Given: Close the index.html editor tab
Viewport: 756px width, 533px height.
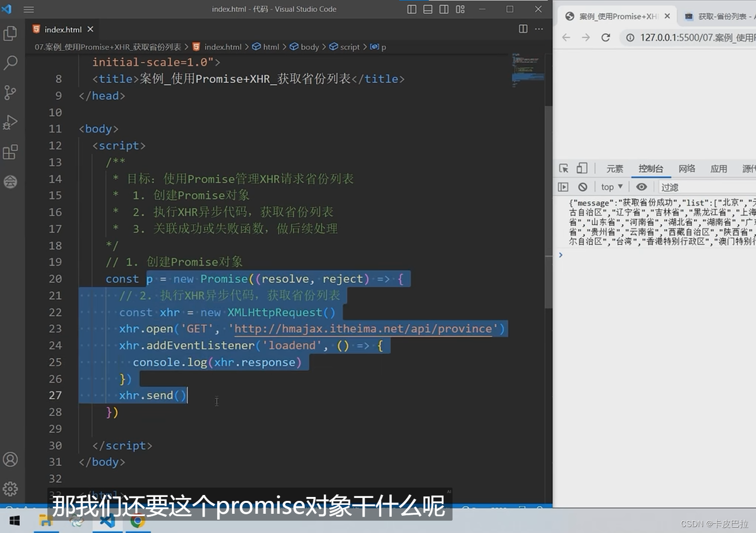Looking at the screenshot, I should click(90, 29).
